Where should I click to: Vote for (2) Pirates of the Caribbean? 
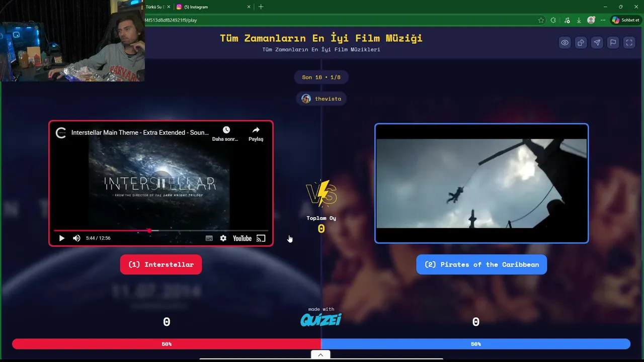[x=481, y=264]
